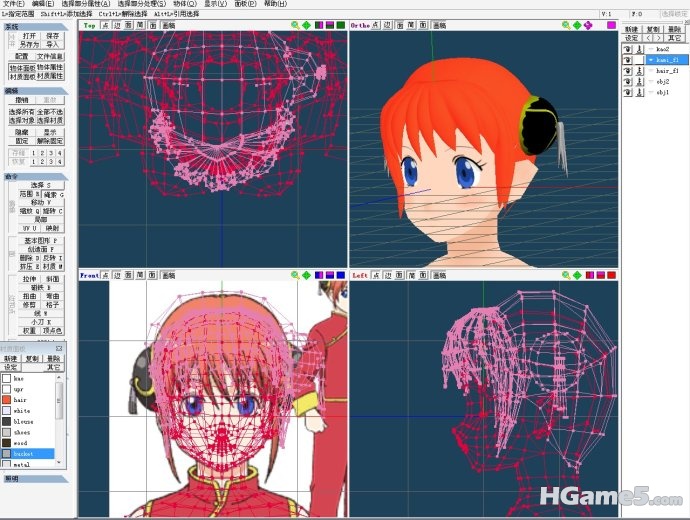The height and width of the screenshot is (520, 690).
Task: Click the 新建 button in the object panel
Action: click(632, 30)
